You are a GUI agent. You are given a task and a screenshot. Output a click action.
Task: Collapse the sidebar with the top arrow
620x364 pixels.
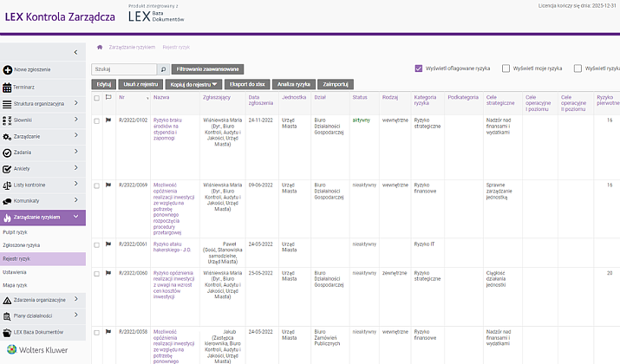coord(76,53)
